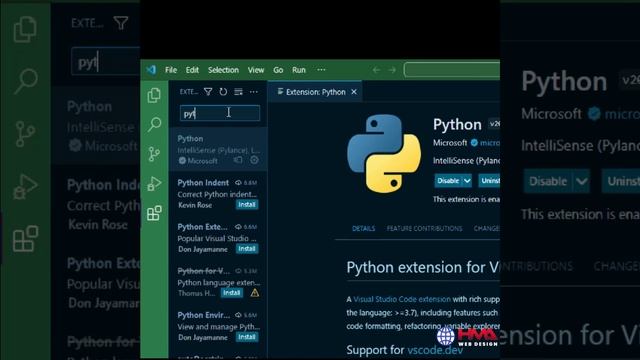Click the warning icon on Python for V row
The image size is (640, 360).
click(255, 293)
